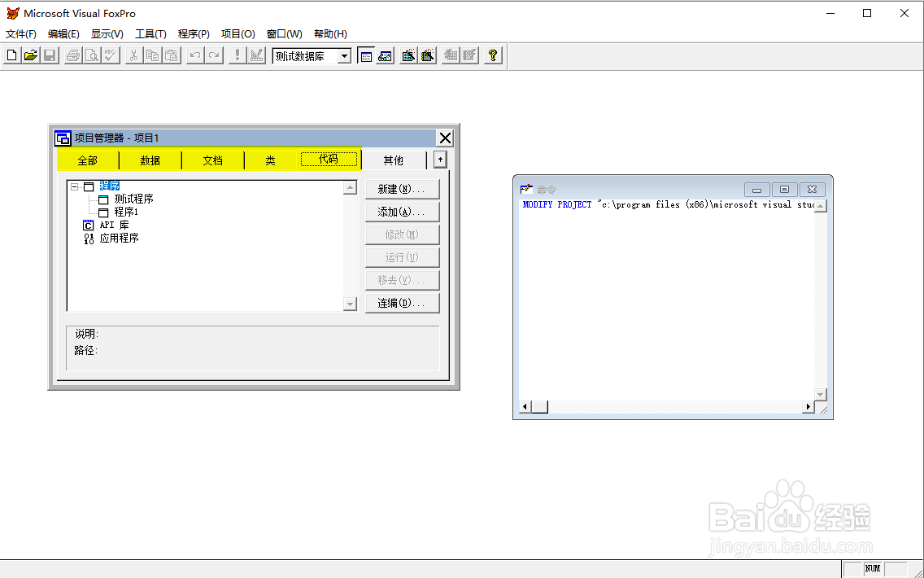This screenshot has width=924, height=578.
Task: Switch to the 其他 tab
Action: point(393,160)
